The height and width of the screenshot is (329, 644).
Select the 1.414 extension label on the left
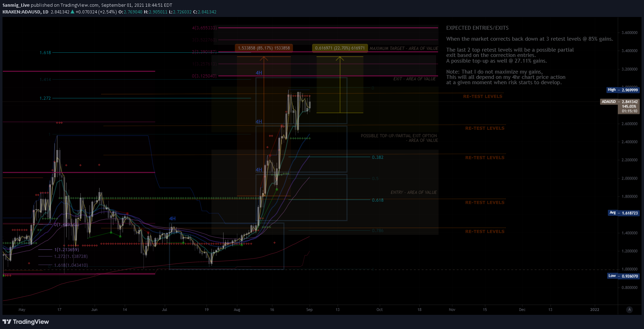(x=45, y=80)
